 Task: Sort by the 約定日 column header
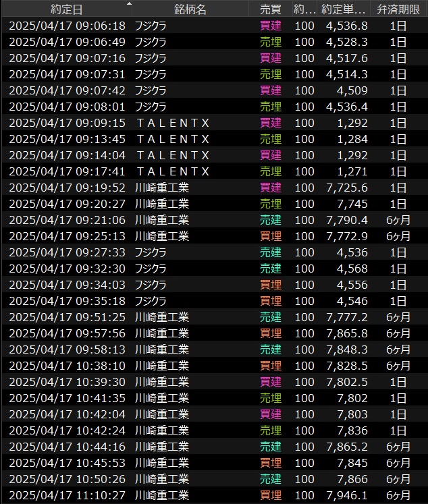point(67,9)
